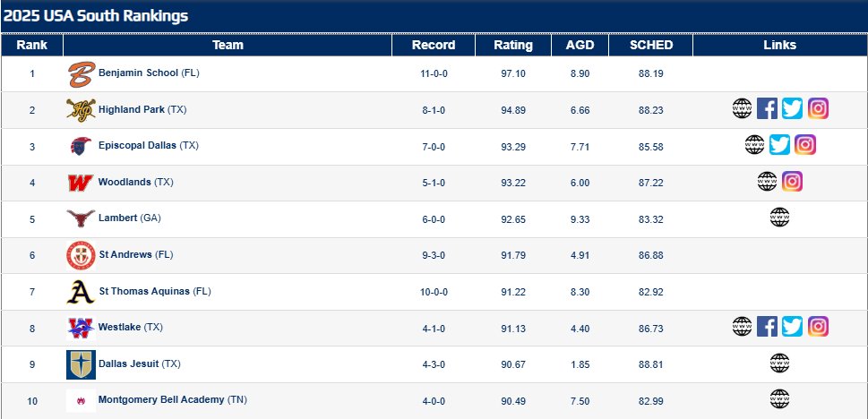Screen dimensions: 868x419
Task: Click the Montgomery Bell Academy logo
Action: [x=81, y=401]
